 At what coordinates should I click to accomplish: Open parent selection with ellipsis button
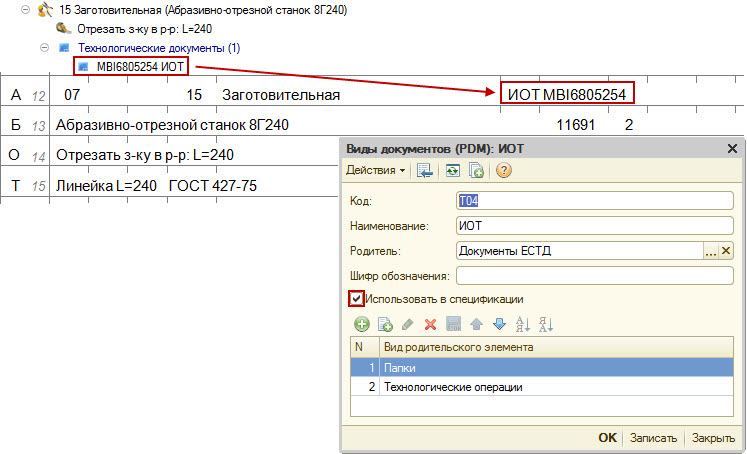711,251
